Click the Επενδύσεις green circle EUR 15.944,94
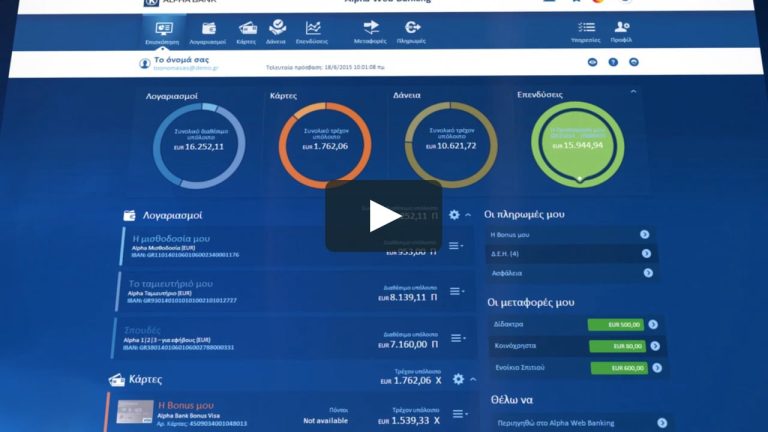Image resolution: width=768 pixels, height=432 pixels. [578, 144]
